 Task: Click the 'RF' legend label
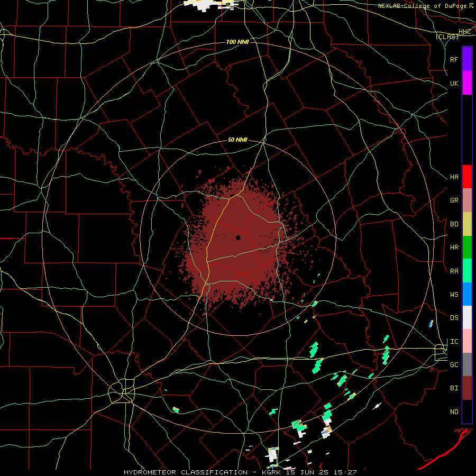pyautogui.click(x=454, y=59)
